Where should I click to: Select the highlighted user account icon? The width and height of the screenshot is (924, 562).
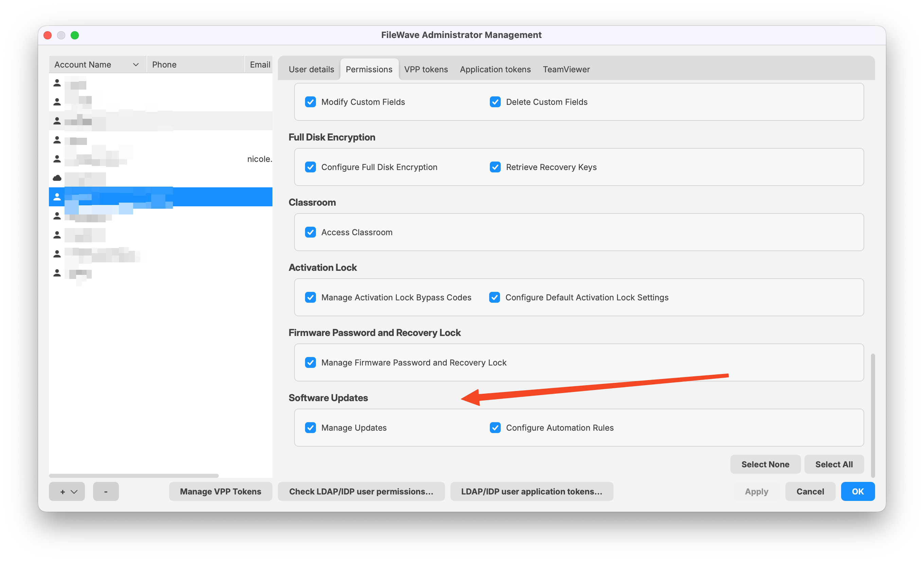(57, 197)
